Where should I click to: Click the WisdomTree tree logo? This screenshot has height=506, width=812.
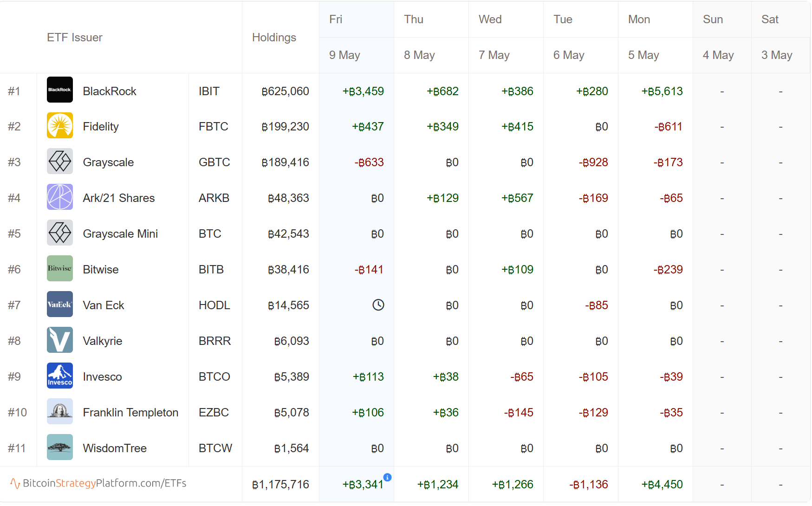tap(59, 447)
